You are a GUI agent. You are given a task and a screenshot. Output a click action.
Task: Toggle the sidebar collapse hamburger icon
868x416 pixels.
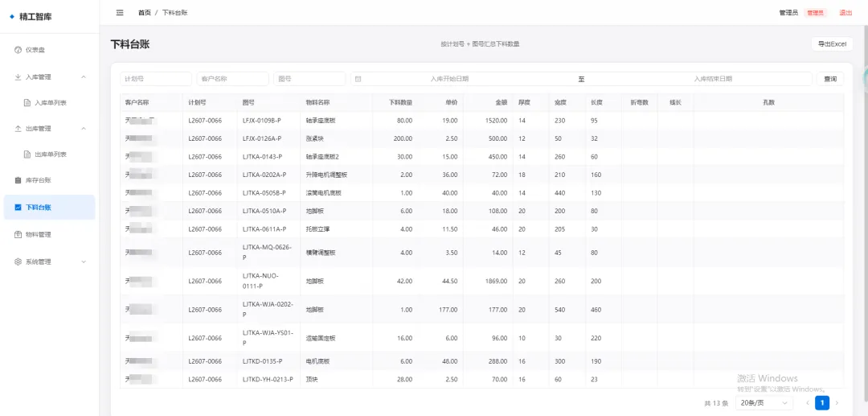(x=120, y=13)
